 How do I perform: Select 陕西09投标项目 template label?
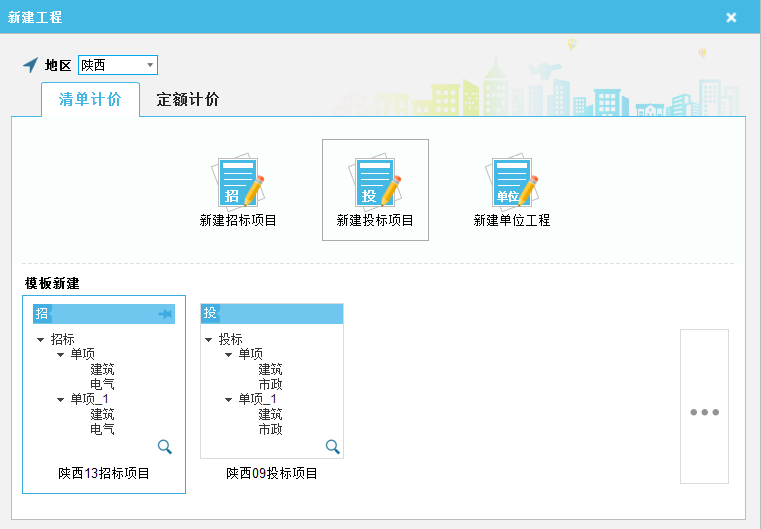272,473
